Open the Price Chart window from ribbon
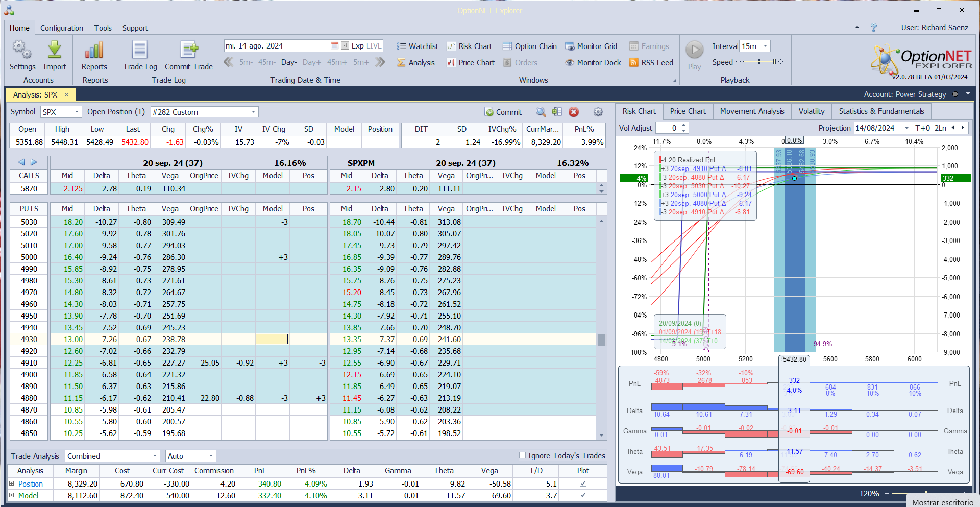Screen dimensions: 980x507 (471, 62)
